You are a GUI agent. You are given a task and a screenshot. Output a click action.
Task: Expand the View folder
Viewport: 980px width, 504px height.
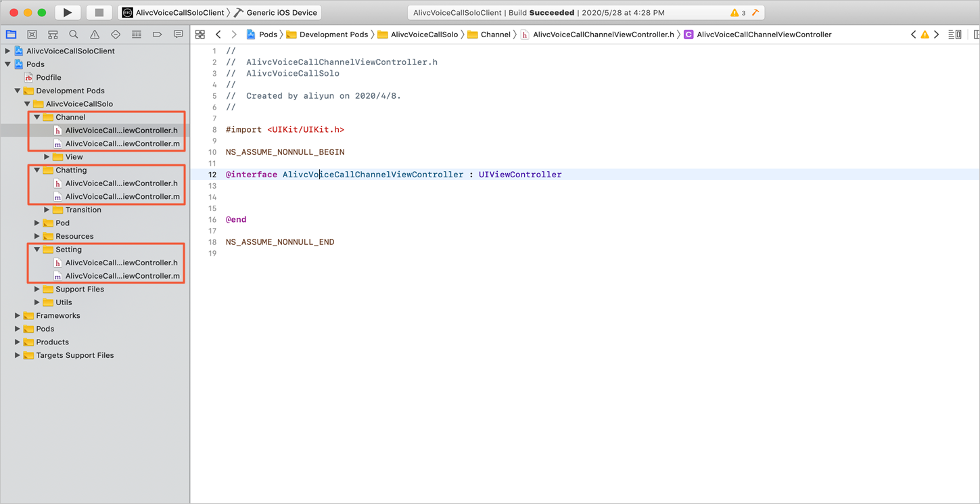[47, 157]
